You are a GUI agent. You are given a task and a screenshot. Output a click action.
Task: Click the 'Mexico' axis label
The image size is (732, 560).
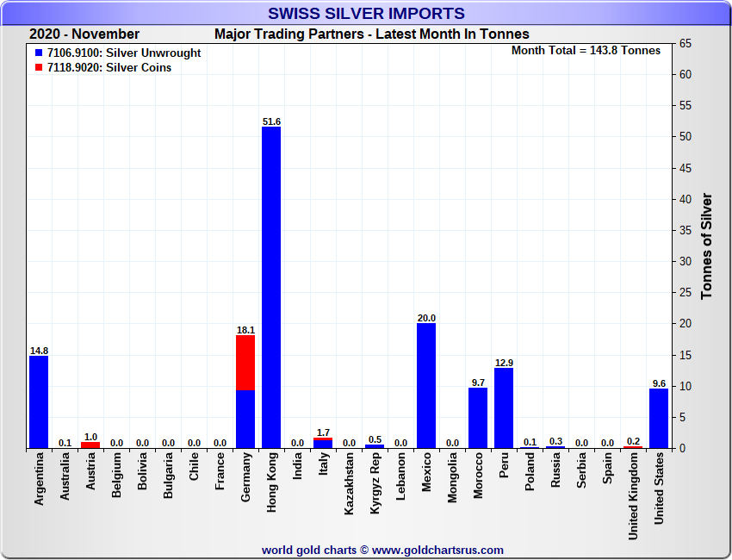[426, 472]
